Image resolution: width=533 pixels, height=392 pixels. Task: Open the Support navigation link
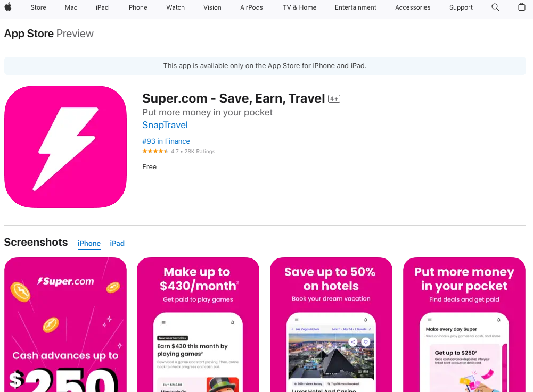(461, 7)
